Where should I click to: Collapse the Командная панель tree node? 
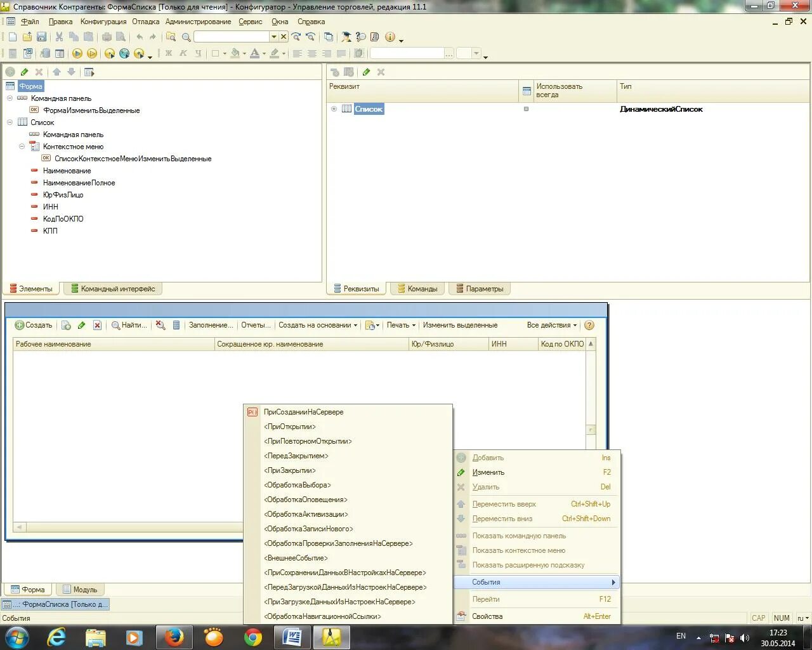click(10, 98)
